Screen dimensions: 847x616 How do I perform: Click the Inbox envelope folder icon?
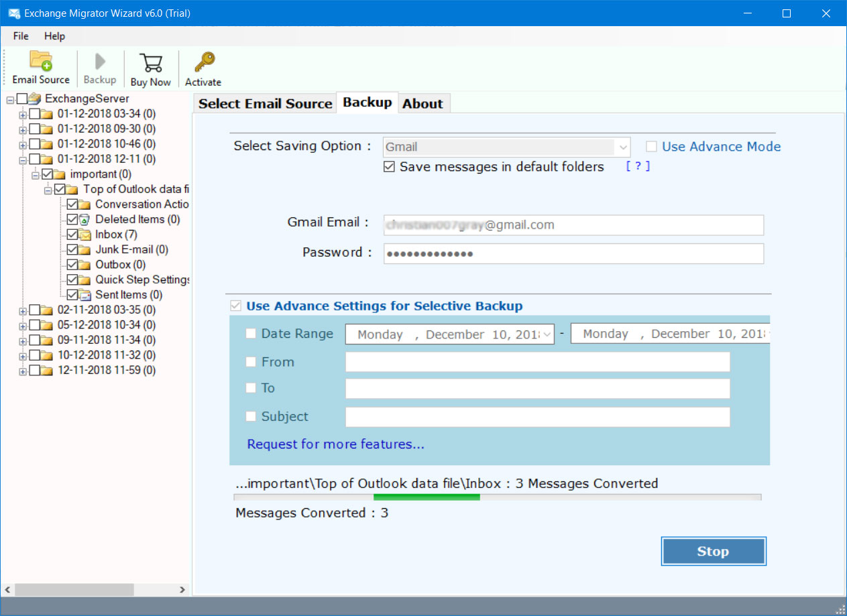(84, 235)
